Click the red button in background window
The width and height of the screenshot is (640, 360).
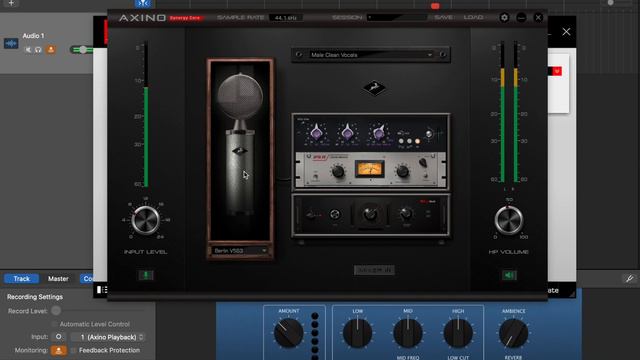pos(557,71)
